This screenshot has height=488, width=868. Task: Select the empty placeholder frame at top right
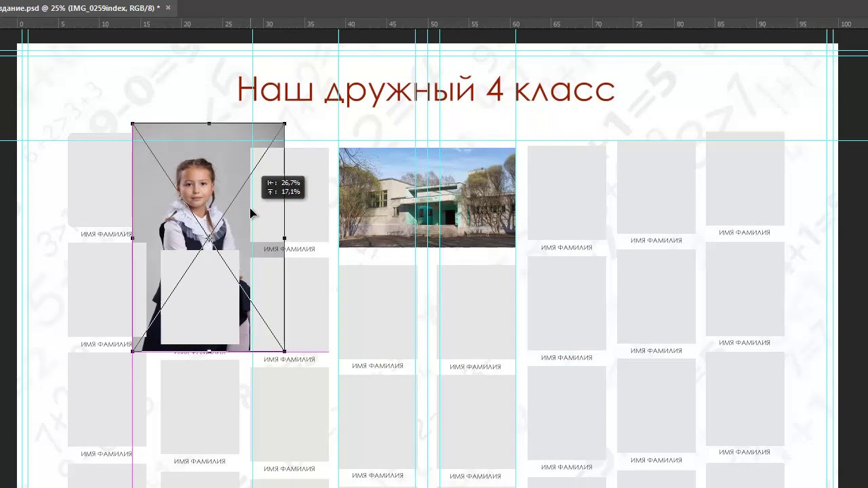[x=745, y=178]
